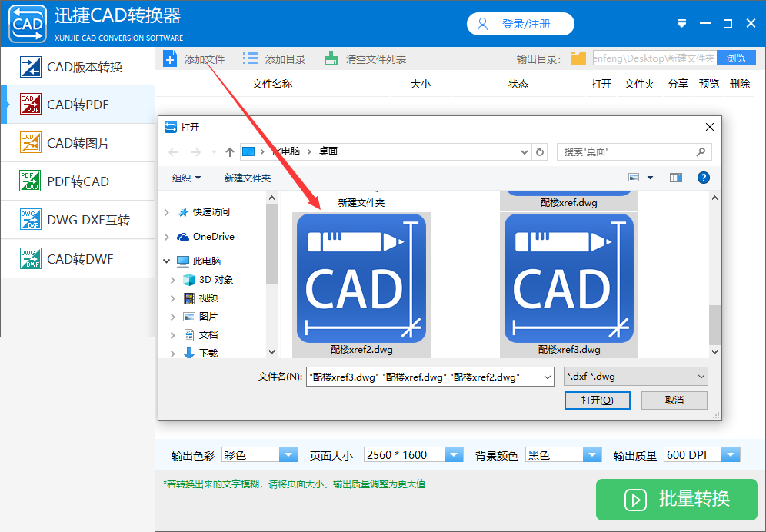Select CAD转DWF in sidebar
The height and width of the screenshot is (532, 766).
pos(78,258)
